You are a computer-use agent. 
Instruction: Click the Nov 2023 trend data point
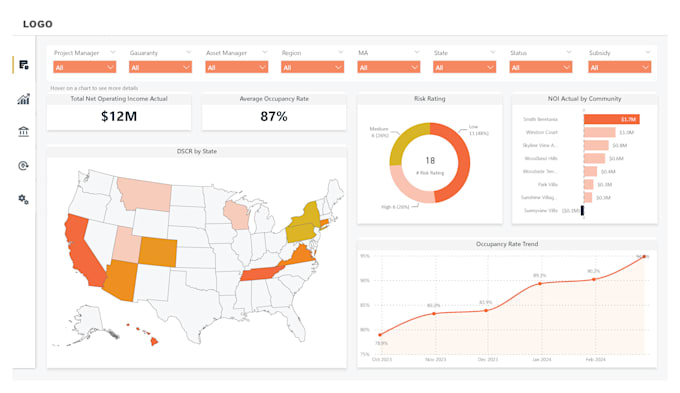pyautogui.click(x=434, y=313)
